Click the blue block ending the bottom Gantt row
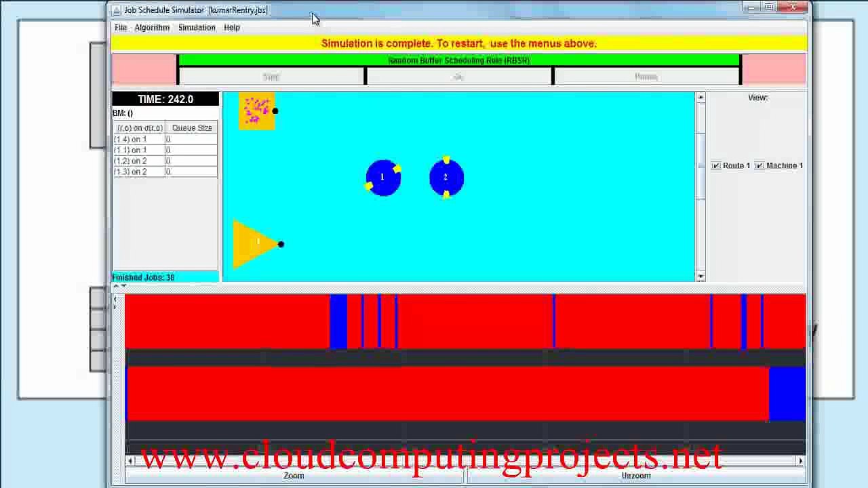The image size is (868, 488). (787, 394)
